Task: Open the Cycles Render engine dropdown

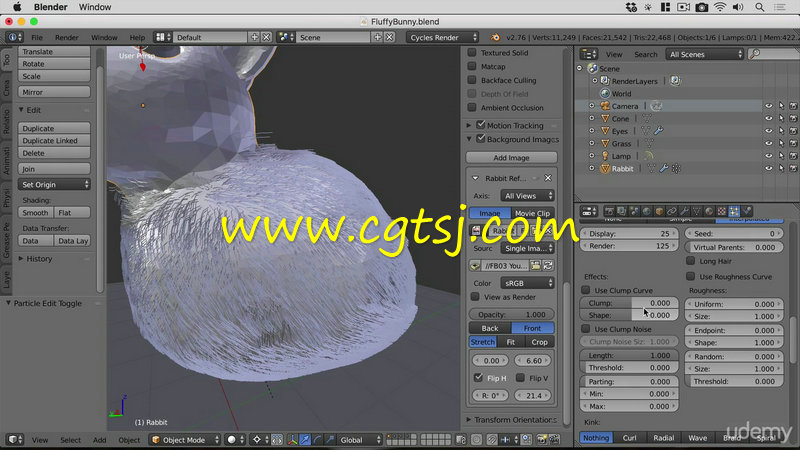Action: [442, 37]
